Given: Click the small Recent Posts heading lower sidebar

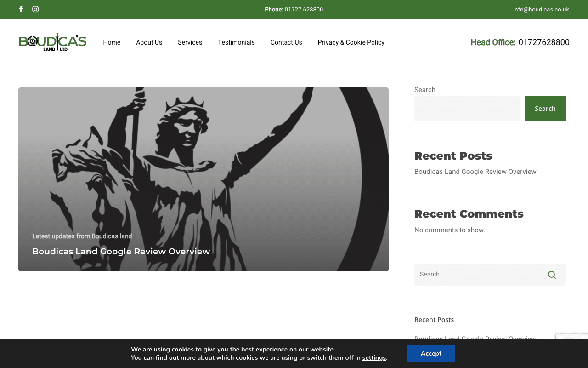Looking at the screenshot, I should (434, 320).
